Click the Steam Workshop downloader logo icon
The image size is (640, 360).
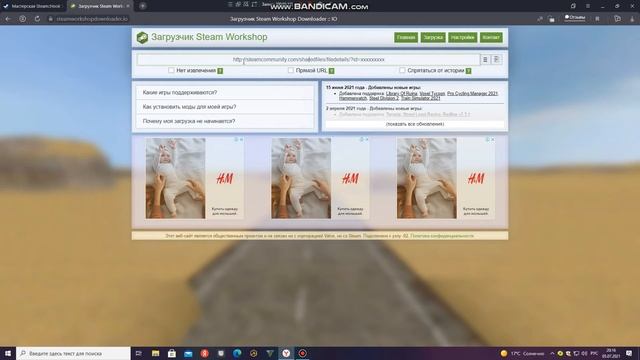click(142, 38)
